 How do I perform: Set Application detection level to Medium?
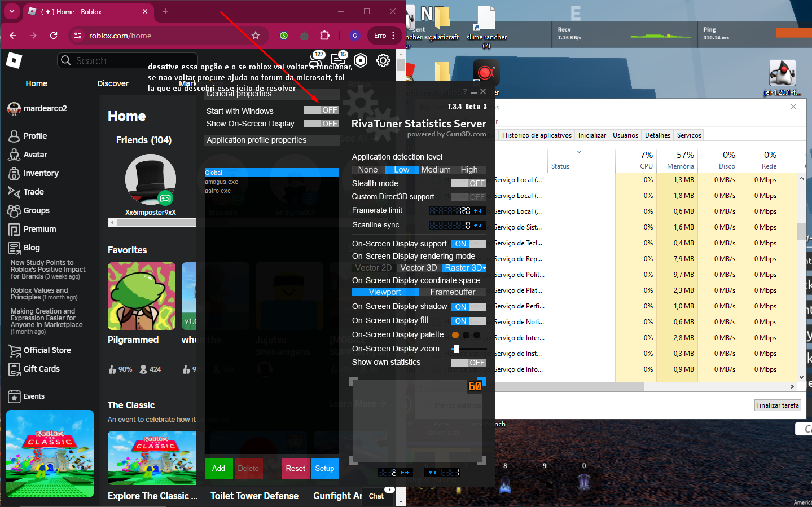pos(436,170)
